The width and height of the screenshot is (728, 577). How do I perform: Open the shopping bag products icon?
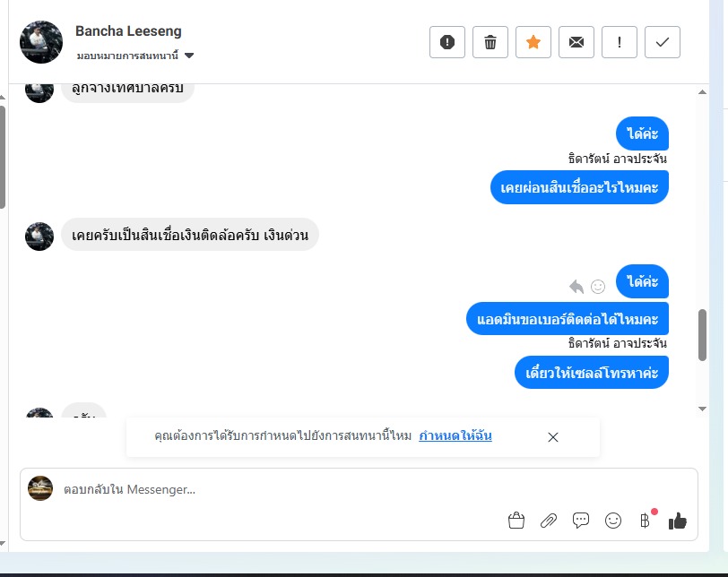(x=516, y=521)
